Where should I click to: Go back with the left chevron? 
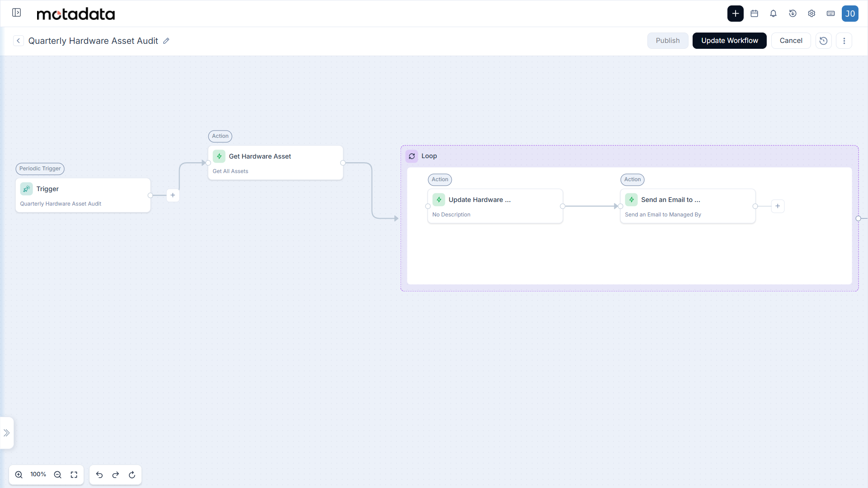[18, 41]
